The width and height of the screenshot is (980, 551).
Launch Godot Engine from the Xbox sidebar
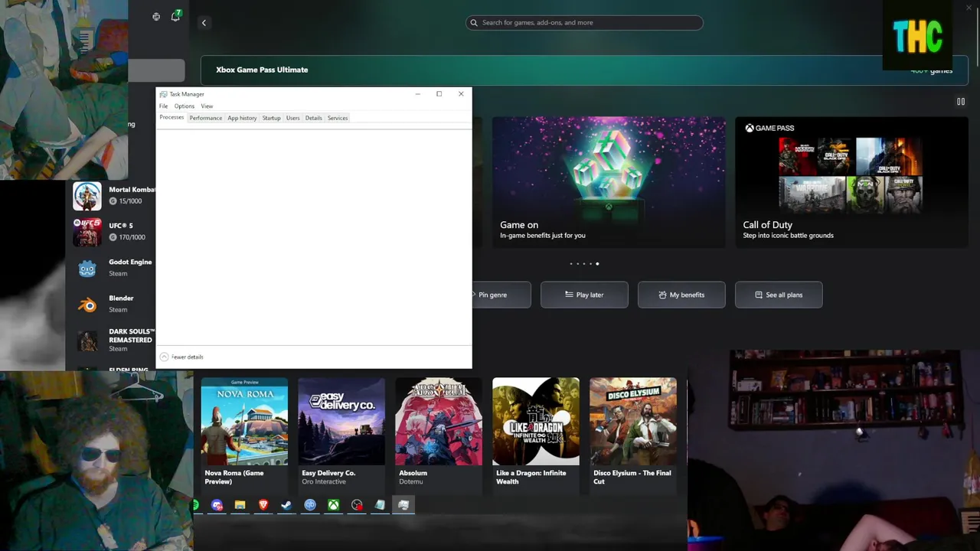point(115,268)
